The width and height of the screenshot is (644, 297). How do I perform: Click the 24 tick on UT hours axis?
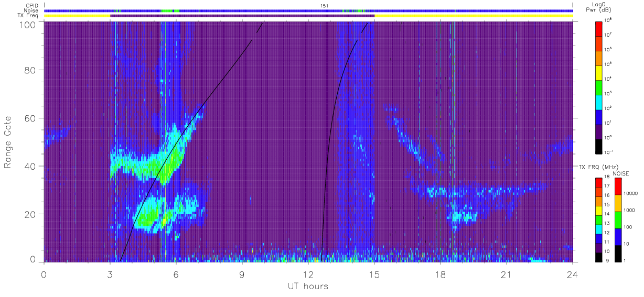pyautogui.click(x=573, y=274)
